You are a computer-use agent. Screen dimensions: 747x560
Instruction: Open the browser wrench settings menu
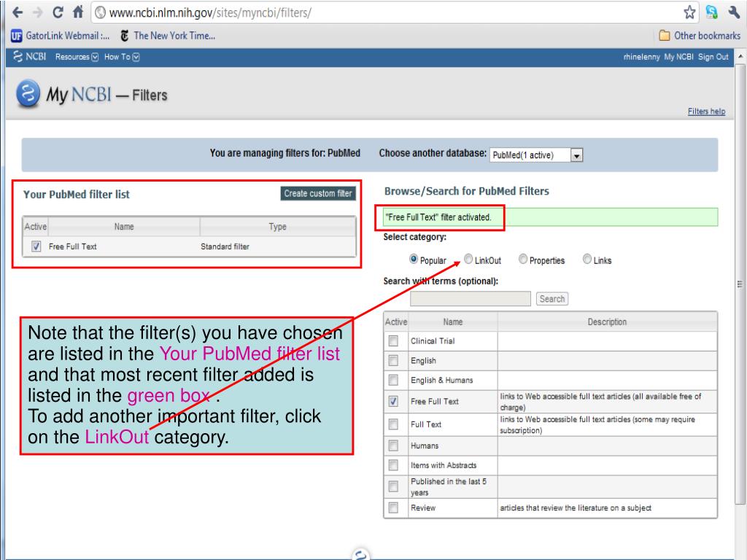tap(734, 12)
